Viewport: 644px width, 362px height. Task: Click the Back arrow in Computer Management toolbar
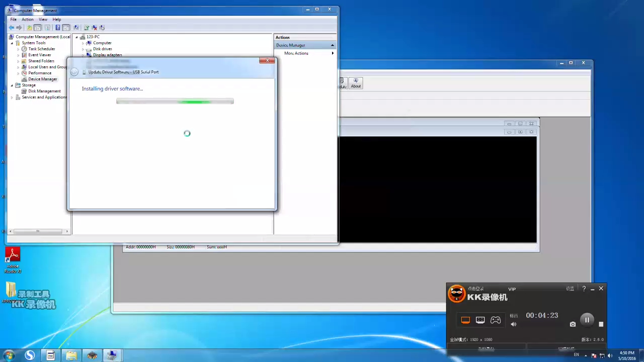pos(12,28)
